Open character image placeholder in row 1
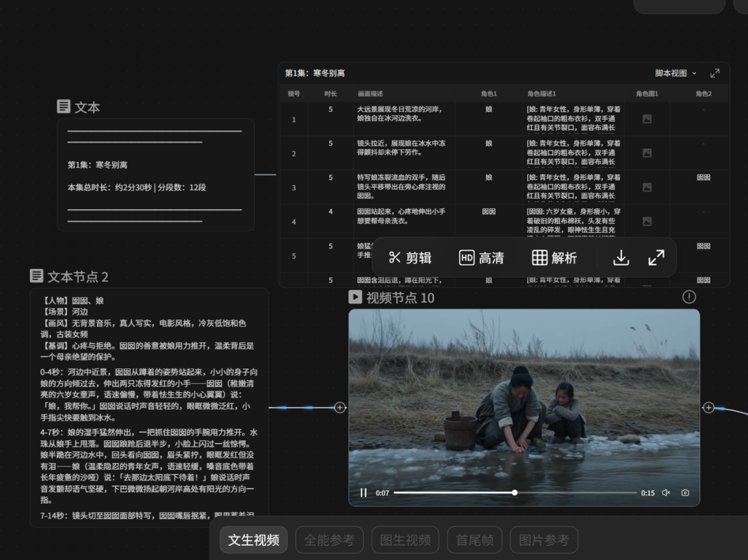The image size is (748, 560). pyautogui.click(x=647, y=119)
